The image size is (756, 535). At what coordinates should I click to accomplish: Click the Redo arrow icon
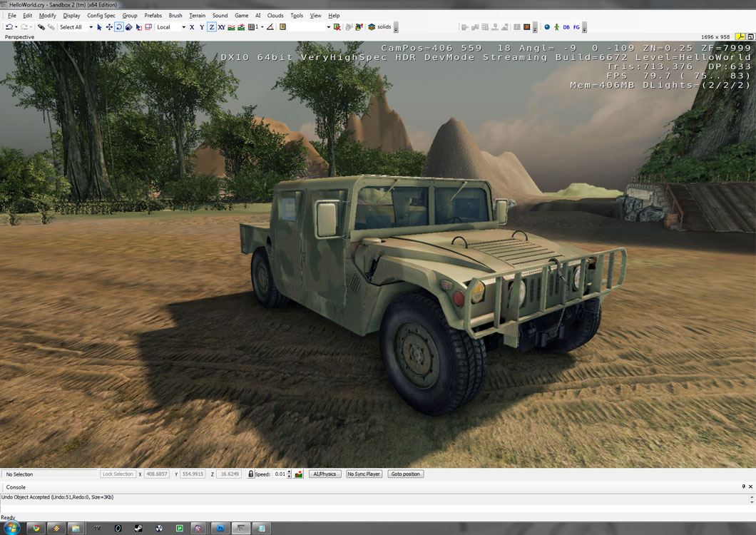coord(24,27)
